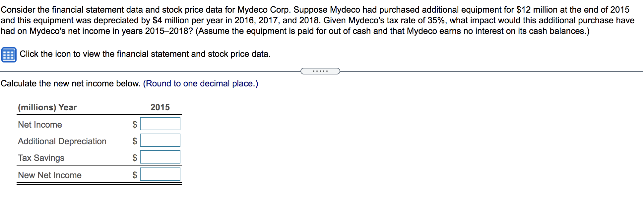Collapse the section using the dotted divider control
The image size is (644, 224).
coord(320,71)
